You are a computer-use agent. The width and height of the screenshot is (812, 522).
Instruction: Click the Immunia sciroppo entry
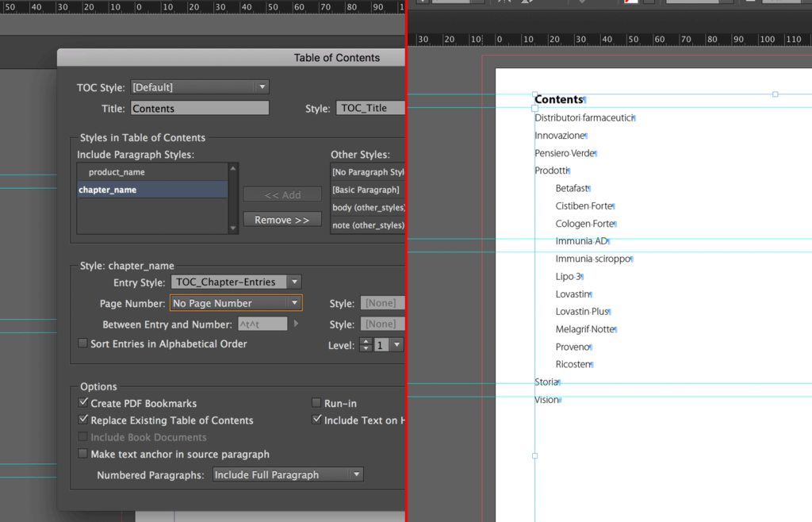pos(593,259)
